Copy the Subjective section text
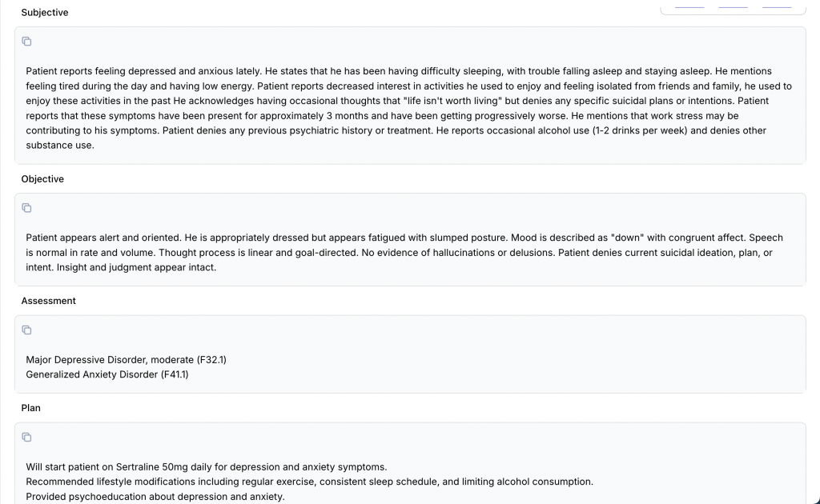This screenshot has width=820, height=504. (x=26, y=42)
